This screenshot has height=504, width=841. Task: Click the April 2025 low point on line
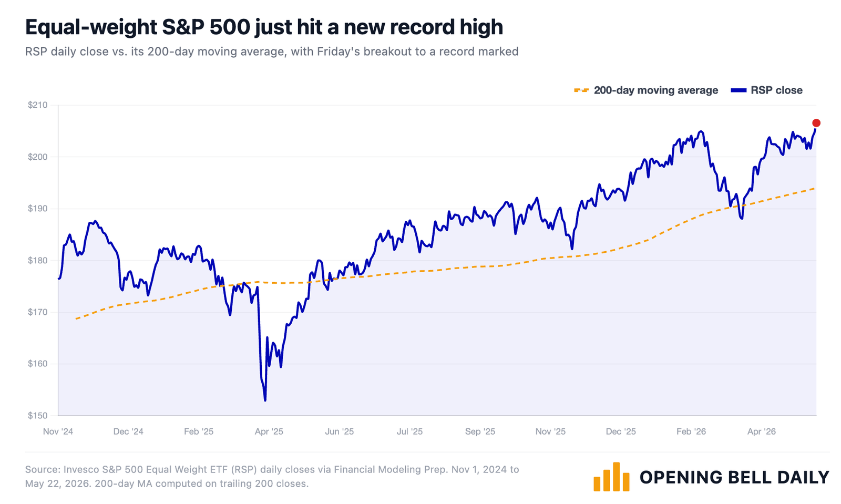pos(265,400)
